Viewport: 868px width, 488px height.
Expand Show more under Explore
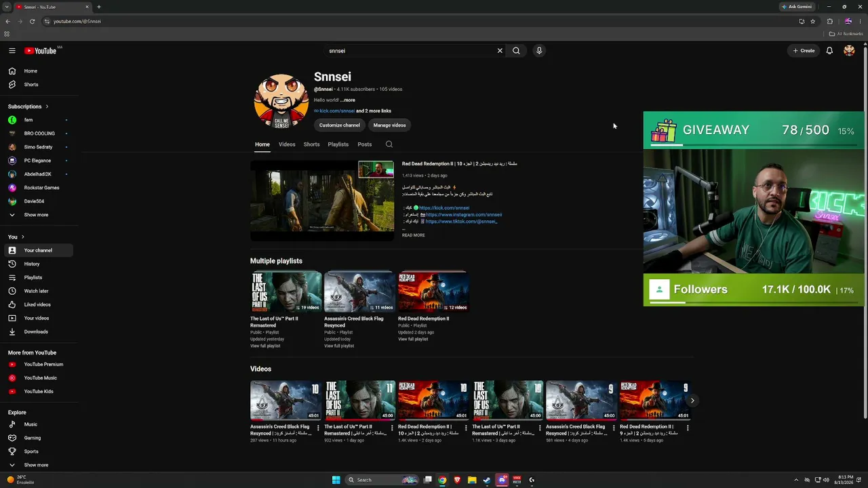point(38,465)
